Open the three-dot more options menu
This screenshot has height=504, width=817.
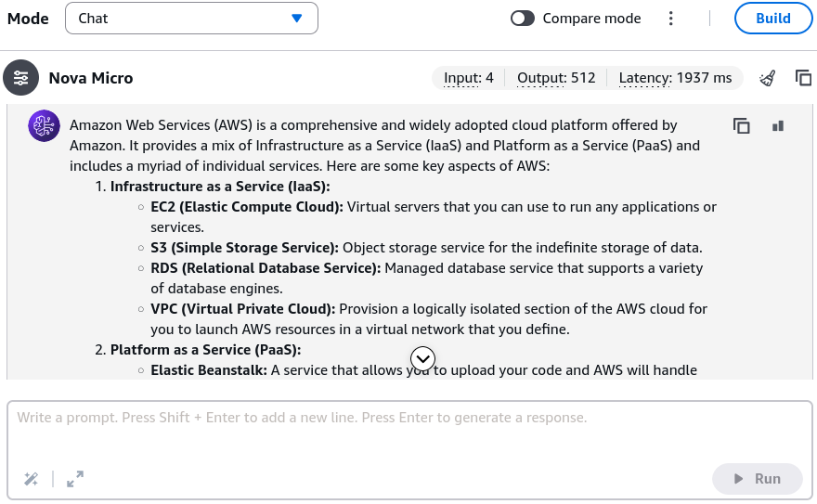coord(671,19)
